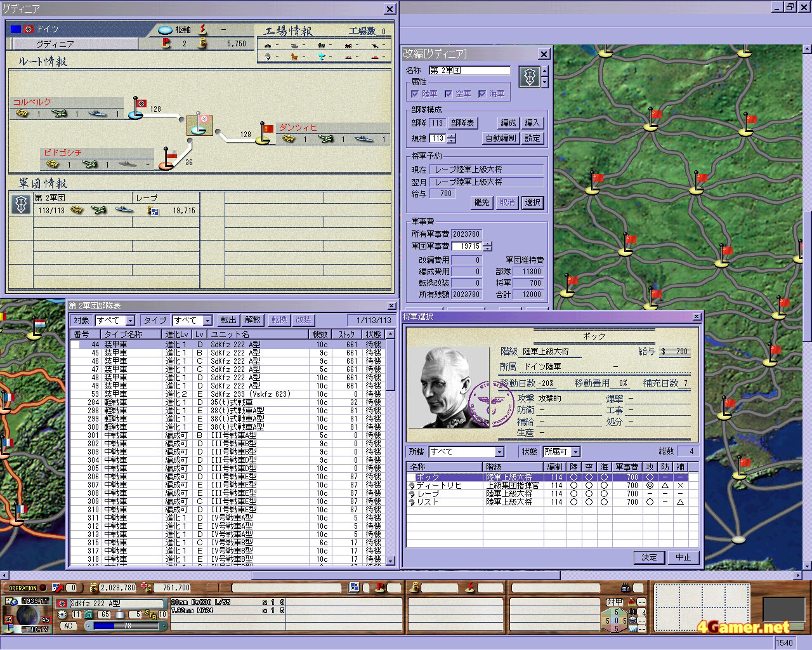The width and height of the screenshot is (812, 650).
Task: Click the Danzig city flag node
Action: (264, 133)
